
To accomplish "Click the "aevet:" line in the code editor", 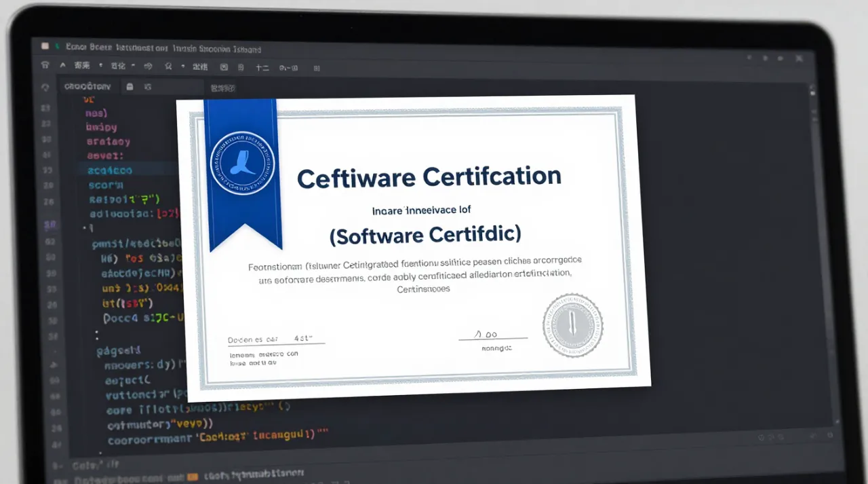I will coord(106,156).
